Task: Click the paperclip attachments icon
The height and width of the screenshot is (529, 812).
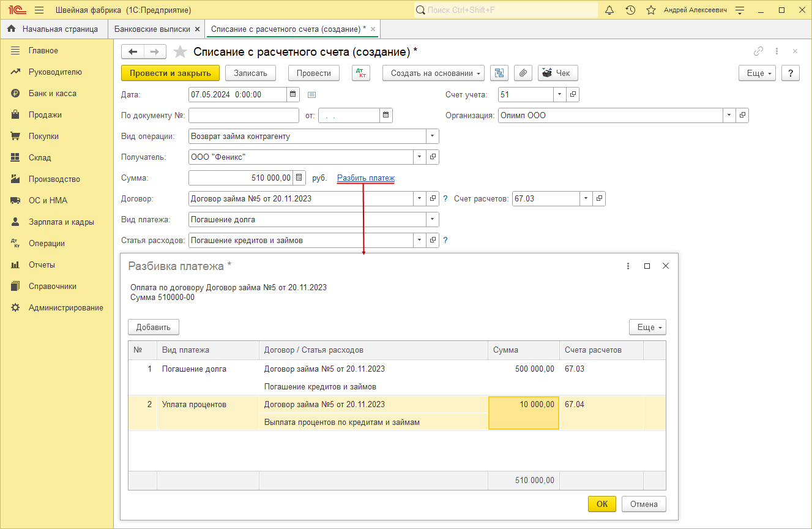Action: point(523,73)
